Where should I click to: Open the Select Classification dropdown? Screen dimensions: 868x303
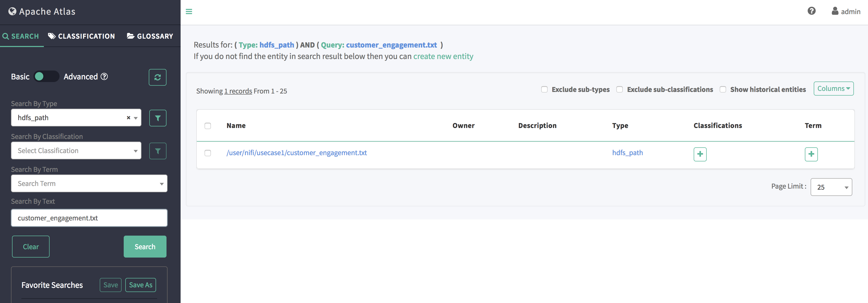point(76,150)
